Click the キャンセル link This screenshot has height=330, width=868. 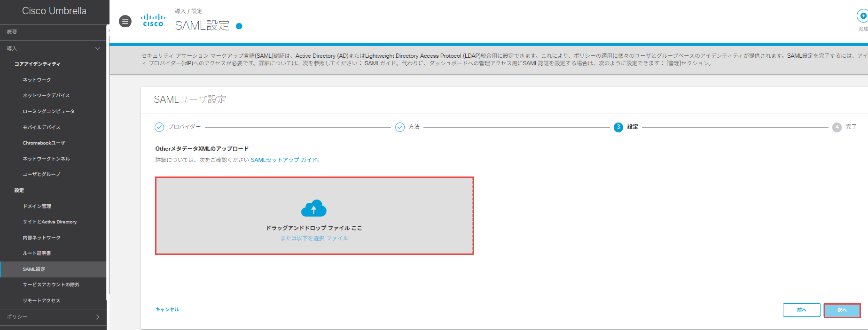[x=167, y=309]
